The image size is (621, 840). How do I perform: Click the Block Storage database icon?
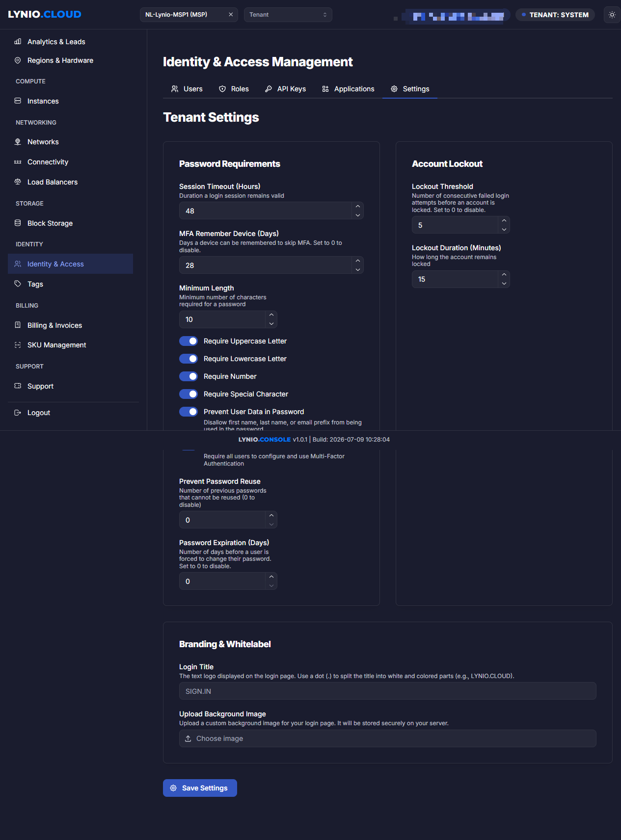click(18, 223)
